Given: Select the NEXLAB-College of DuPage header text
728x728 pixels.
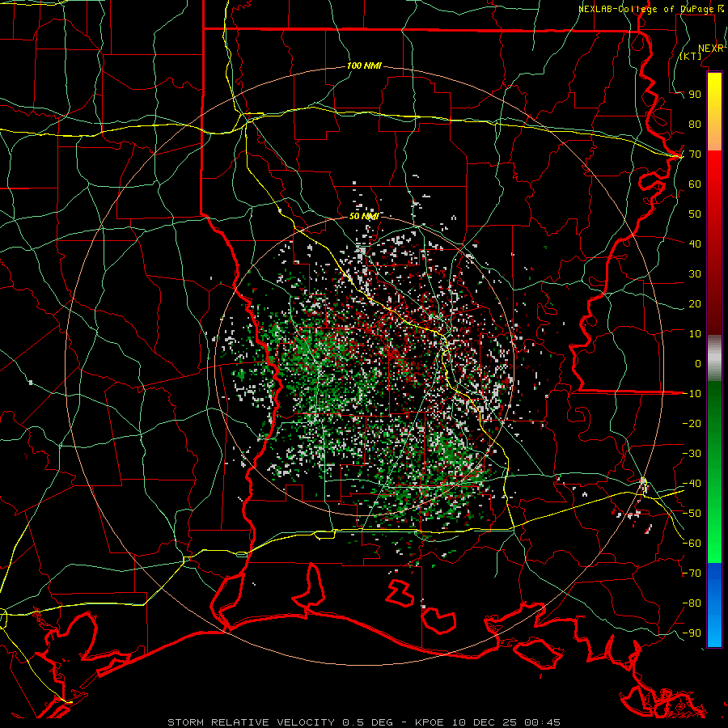Looking at the screenshot, I should tap(650, 9).
